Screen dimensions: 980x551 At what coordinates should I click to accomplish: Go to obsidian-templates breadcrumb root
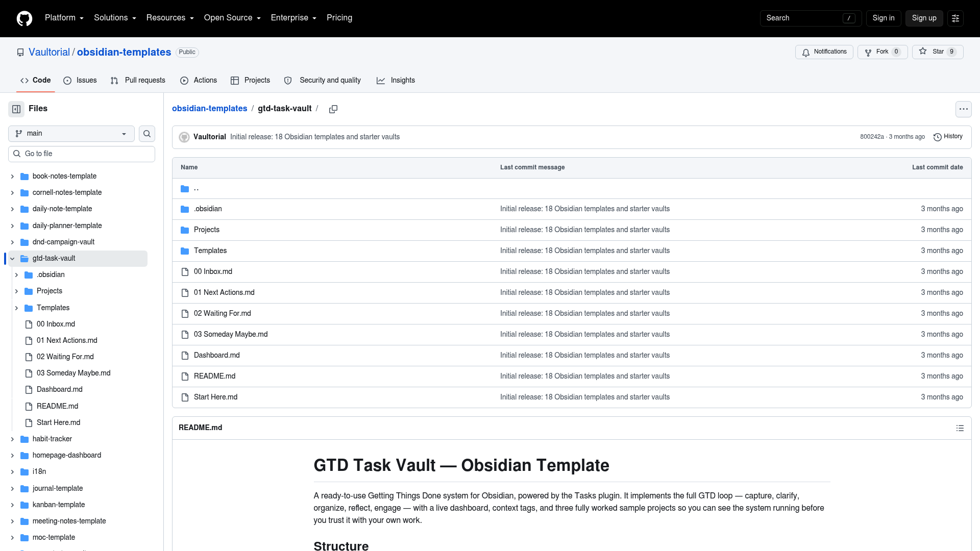pyautogui.click(x=209, y=109)
